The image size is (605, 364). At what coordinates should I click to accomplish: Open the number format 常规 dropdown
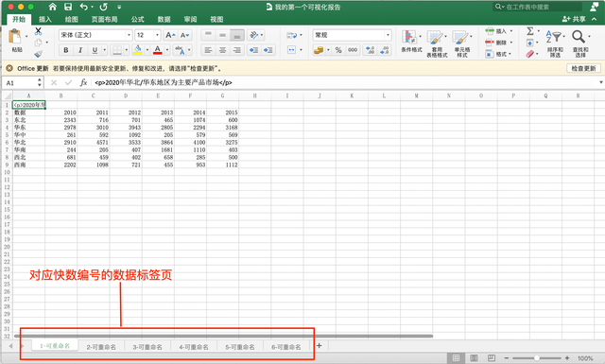click(x=352, y=35)
